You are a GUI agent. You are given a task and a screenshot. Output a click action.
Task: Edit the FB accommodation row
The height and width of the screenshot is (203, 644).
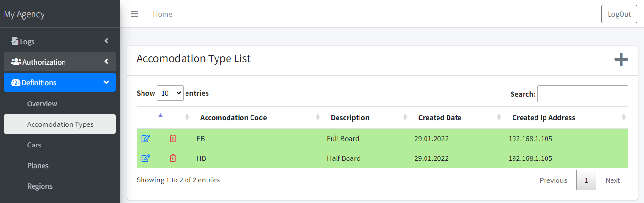tap(146, 139)
